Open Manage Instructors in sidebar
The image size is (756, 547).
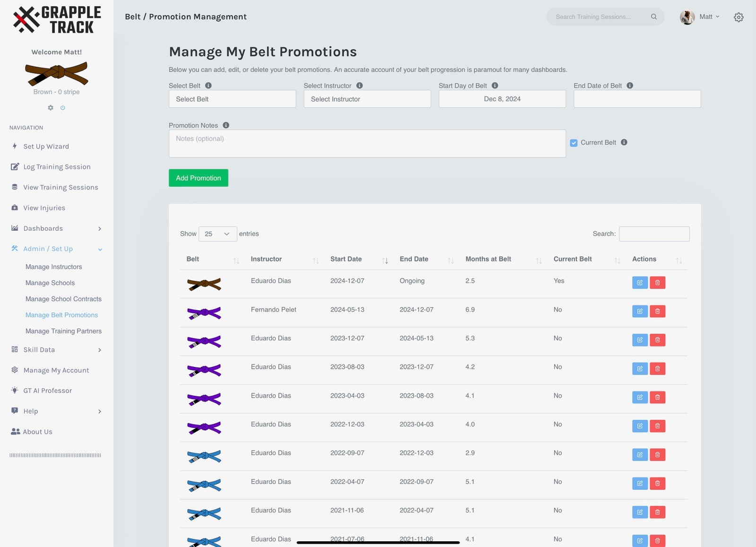click(54, 267)
